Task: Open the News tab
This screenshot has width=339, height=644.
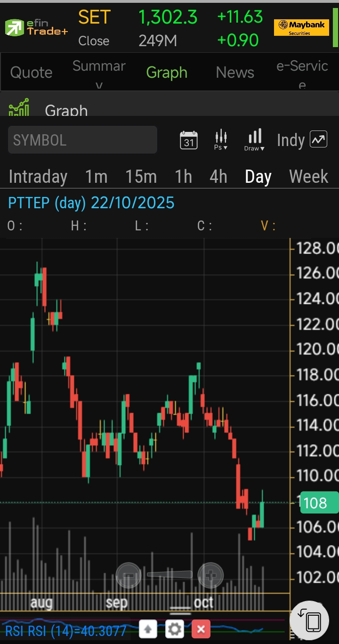Action: [235, 73]
